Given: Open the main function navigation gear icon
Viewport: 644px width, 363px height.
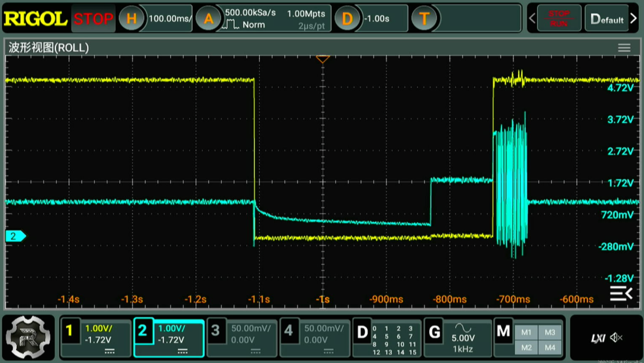Looking at the screenshot, I should tap(29, 337).
